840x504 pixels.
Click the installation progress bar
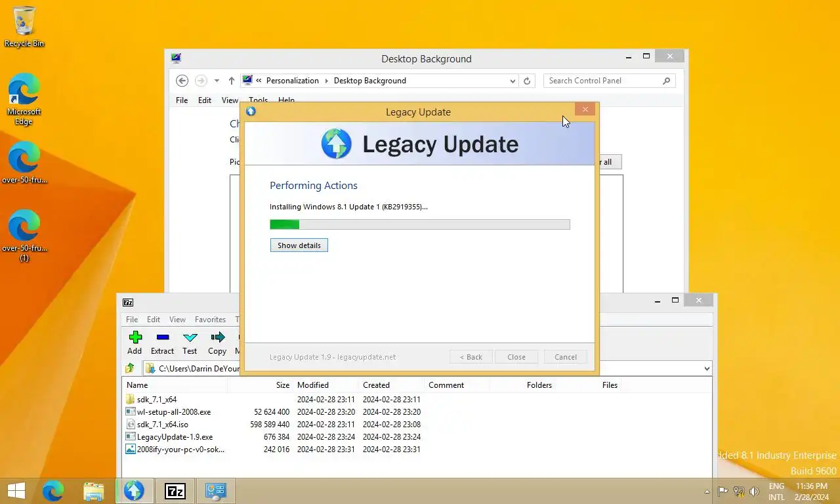(x=420, y=224)
